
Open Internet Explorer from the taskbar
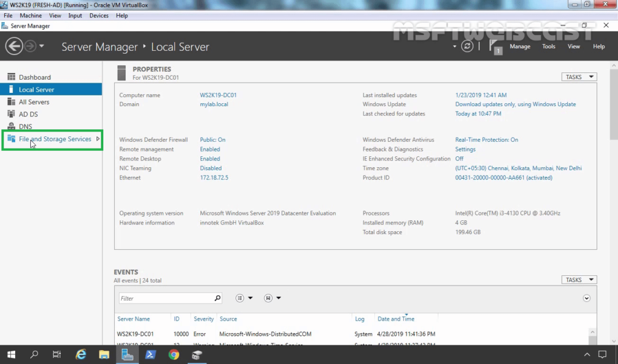pos(81,354)
